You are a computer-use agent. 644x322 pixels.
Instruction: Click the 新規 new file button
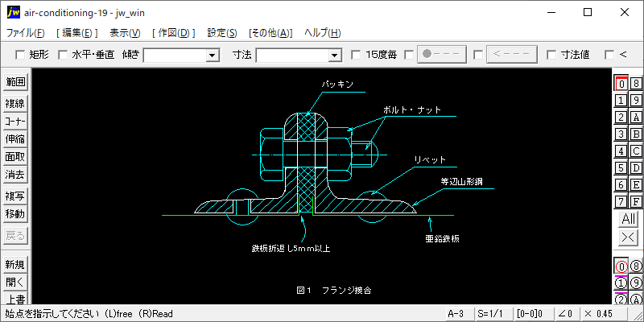tap(15, 265)
